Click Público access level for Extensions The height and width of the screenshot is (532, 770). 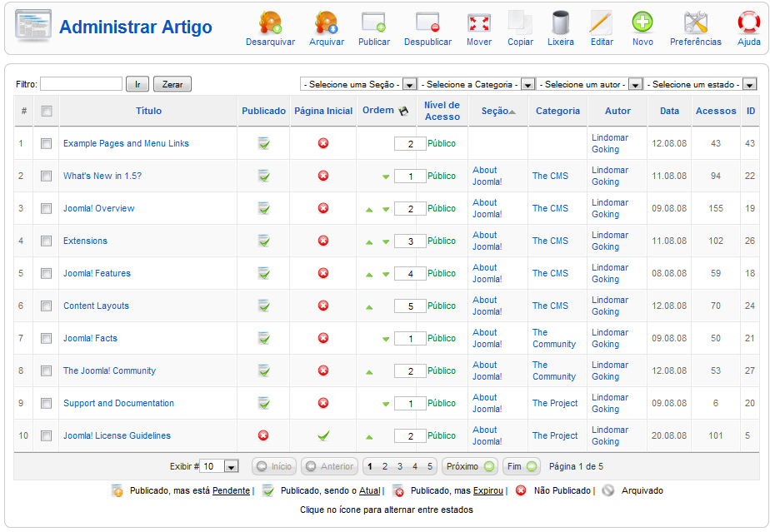(442, 241)
